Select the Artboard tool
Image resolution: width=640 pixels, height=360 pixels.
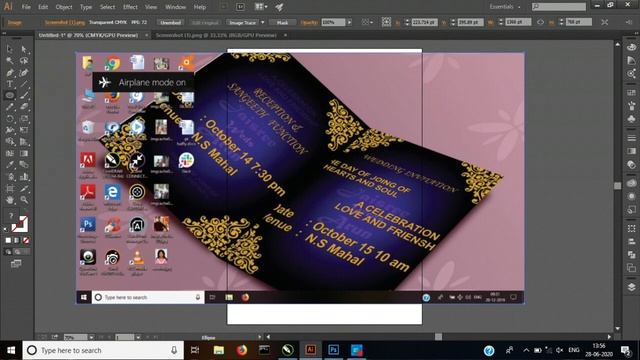click(x=10, y=189)
